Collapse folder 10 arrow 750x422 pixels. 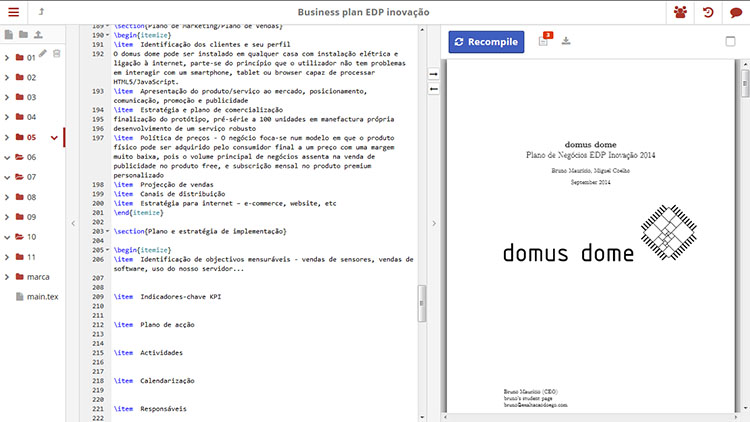[7, 237]
